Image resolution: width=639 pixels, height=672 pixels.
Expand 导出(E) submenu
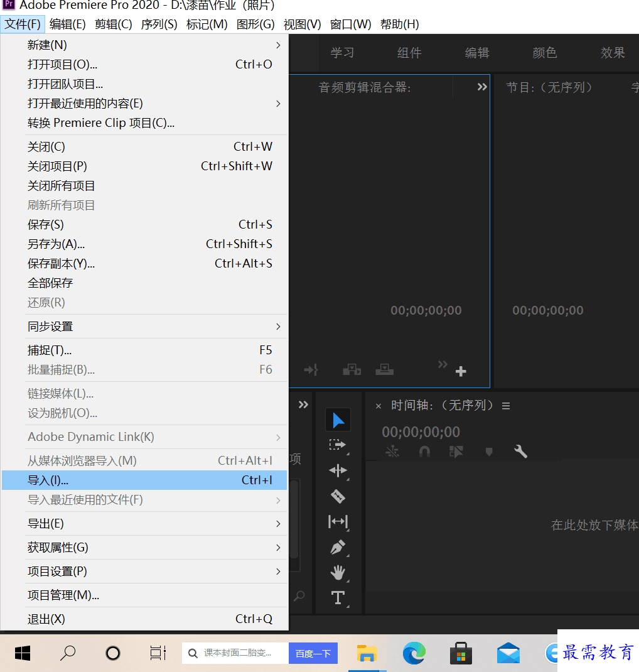pos(144,524)
